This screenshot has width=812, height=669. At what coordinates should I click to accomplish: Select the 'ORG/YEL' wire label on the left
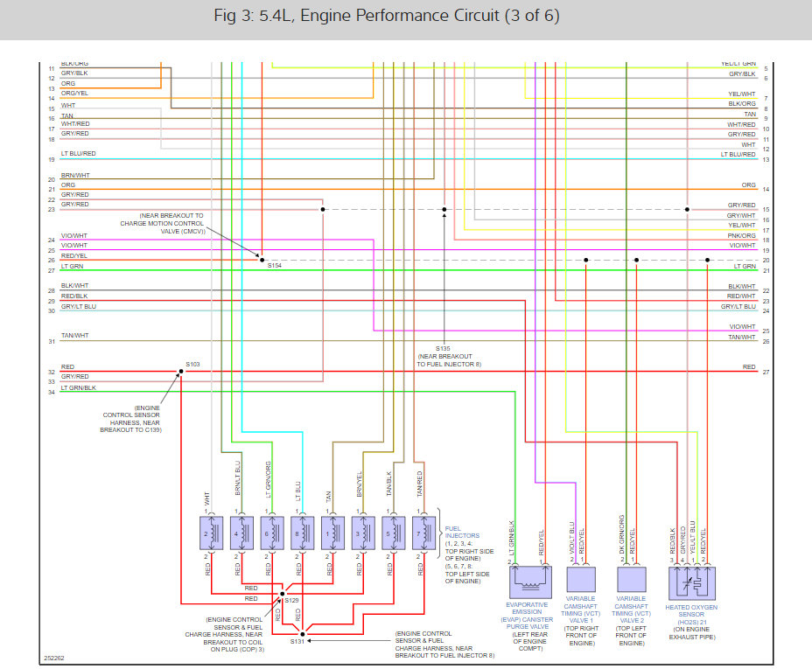(74, 93)
